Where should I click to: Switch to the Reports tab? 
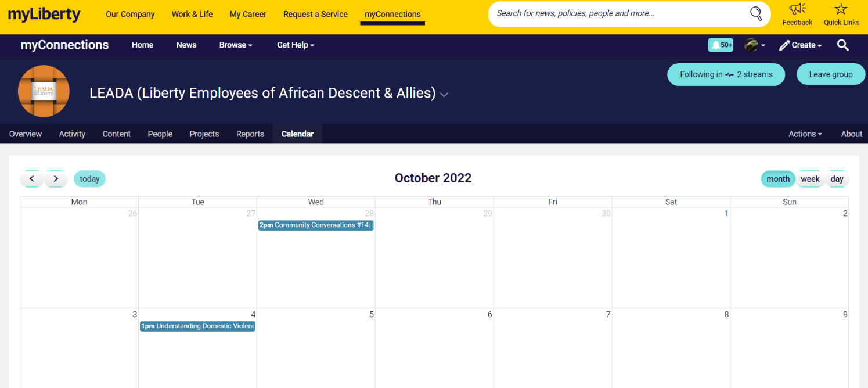(x=250, y=134)
